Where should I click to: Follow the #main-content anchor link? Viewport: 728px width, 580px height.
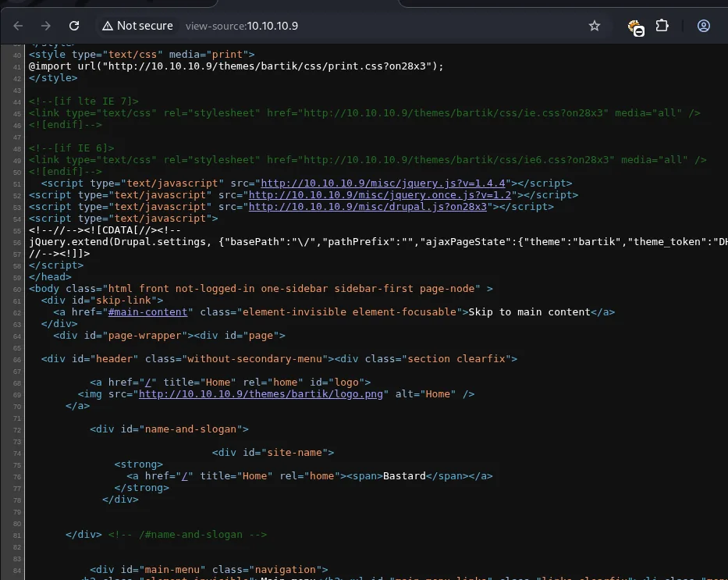coord(147,312)
